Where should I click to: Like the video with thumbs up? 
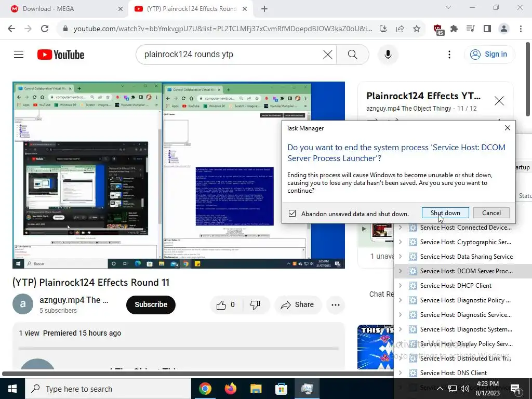pos(226,304)
